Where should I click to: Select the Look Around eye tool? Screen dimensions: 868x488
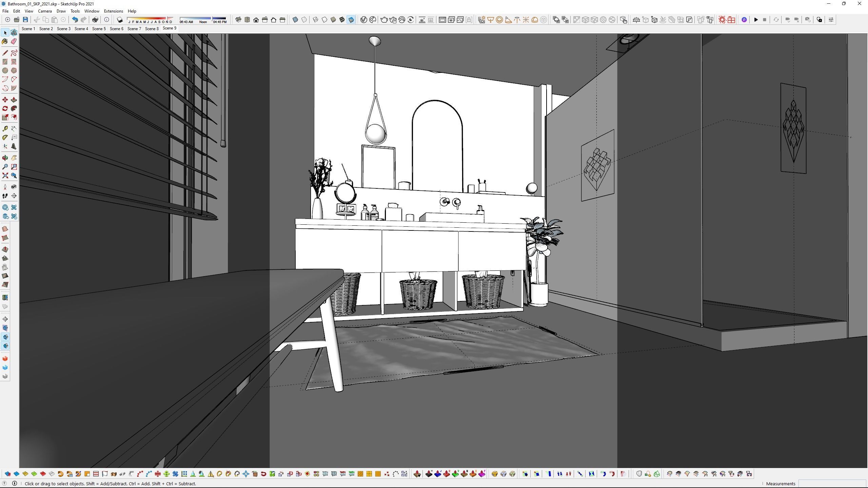(x=14, y=187)
